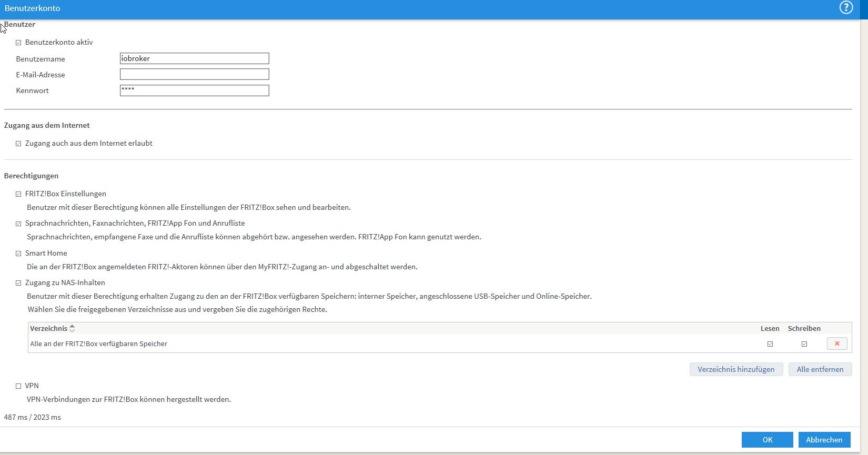Click the Abbrechen button
Image resolution: width=868 pixels, height=455 pixels.
coord(824,440)
